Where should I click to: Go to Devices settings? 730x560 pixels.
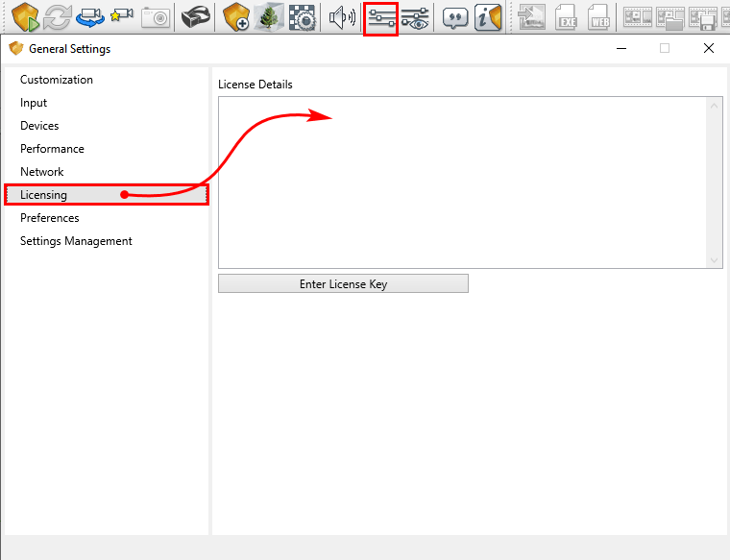coord(107,126)
